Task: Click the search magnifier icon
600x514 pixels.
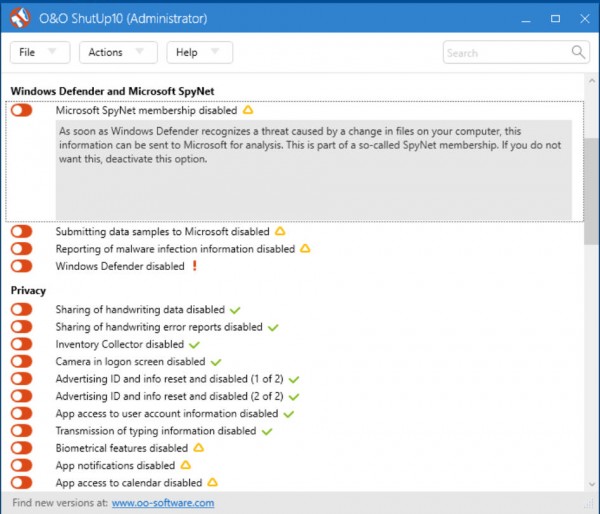Action: point(579,52)
